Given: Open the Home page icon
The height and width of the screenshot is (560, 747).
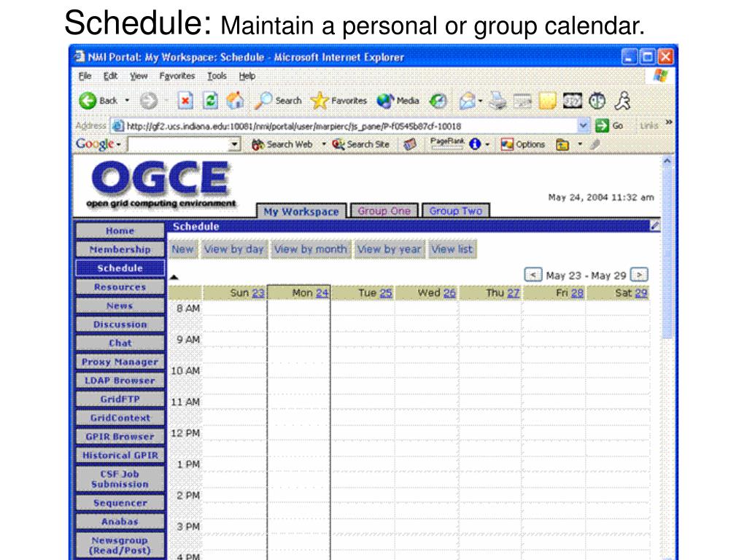Looking at the screenshot, I should pyautogui.click(x=235, y=101).
